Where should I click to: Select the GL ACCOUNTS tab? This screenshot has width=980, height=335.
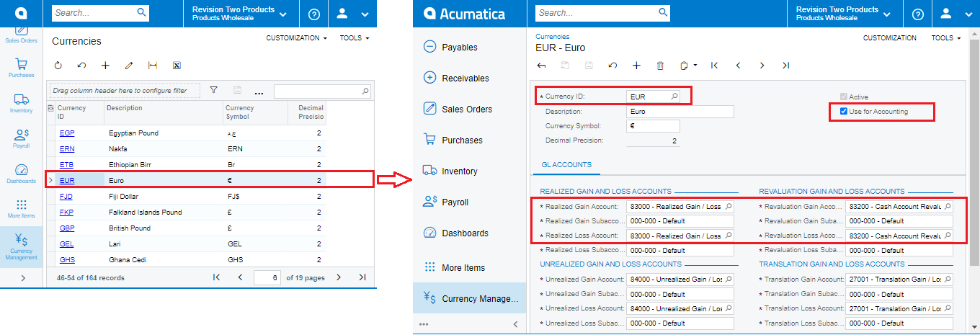click(566, 165)
